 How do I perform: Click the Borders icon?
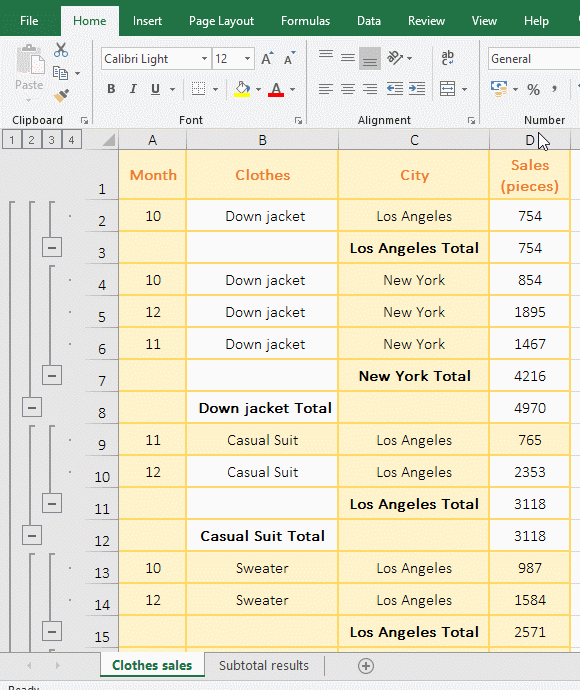[x=198, y=89]
